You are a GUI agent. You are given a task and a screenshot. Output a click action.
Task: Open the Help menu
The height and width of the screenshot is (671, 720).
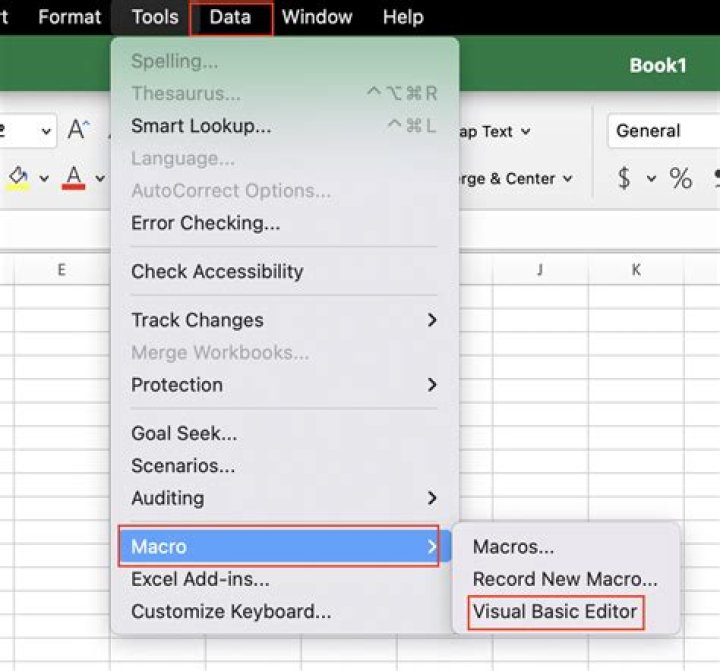[x=403, y=17]
